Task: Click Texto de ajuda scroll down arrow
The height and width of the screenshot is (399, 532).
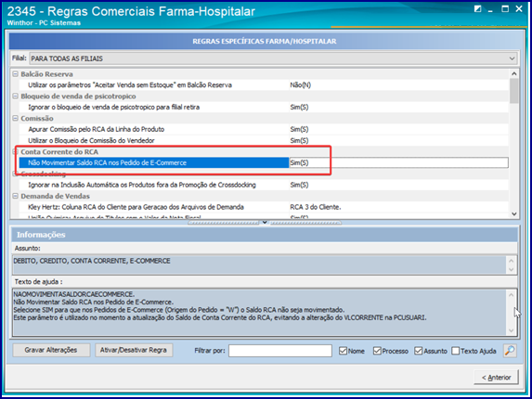Action: click(x=512, y=330)
